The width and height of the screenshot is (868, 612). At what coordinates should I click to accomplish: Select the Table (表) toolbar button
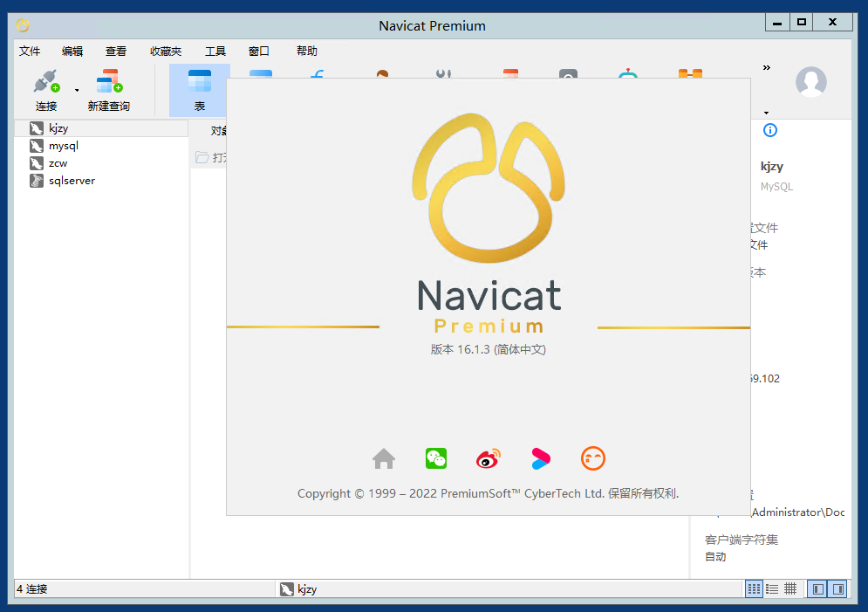pos(199,90)
